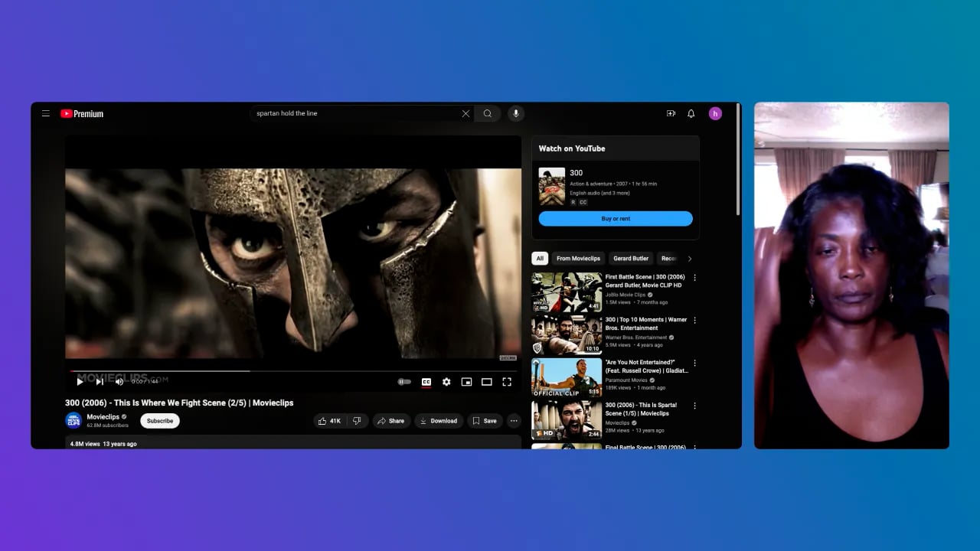Toggle closed captions (CC) on the player
The image size is (980, 551).
coord(426,382)
